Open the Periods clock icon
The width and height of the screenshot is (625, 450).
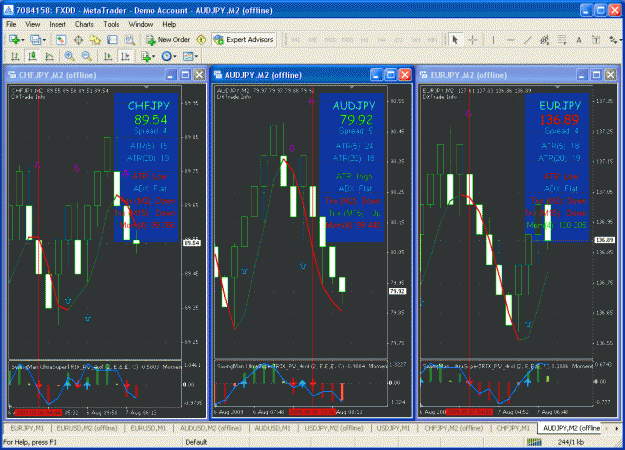point(167,56)
